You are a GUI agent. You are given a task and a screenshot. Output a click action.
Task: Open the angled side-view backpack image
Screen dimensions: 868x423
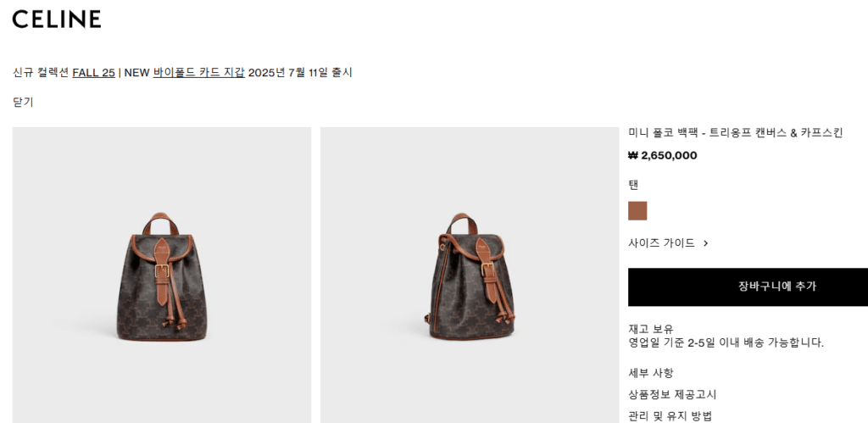pyautogui.click(x=470, y=276)
